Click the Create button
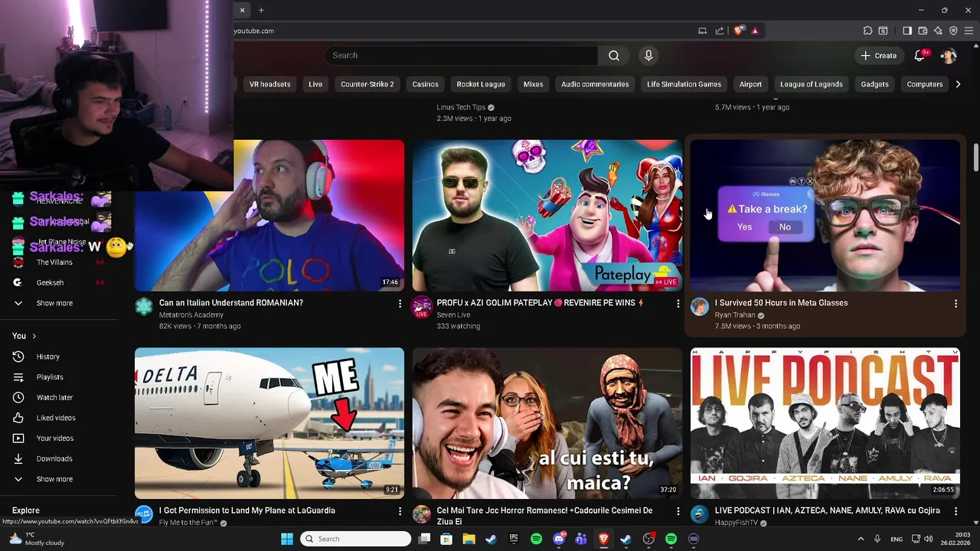Viewport: 980px width, 551px height. [x=878, y=55]
